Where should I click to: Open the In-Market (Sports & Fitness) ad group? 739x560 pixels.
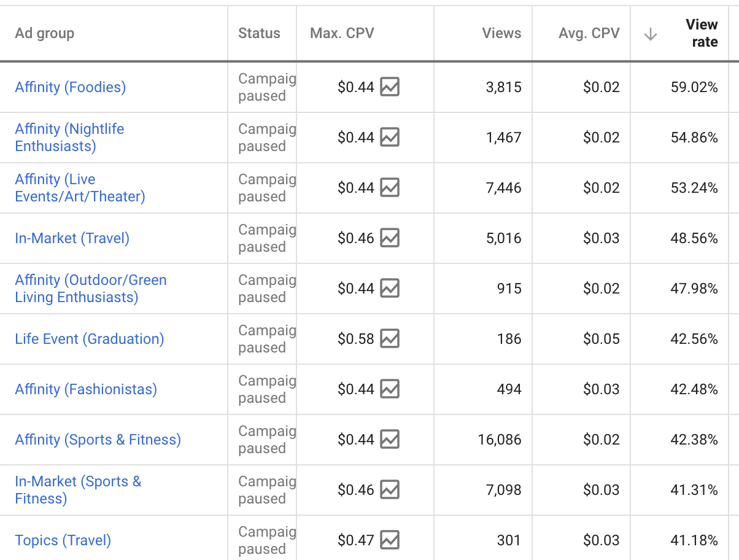point(78,490)
